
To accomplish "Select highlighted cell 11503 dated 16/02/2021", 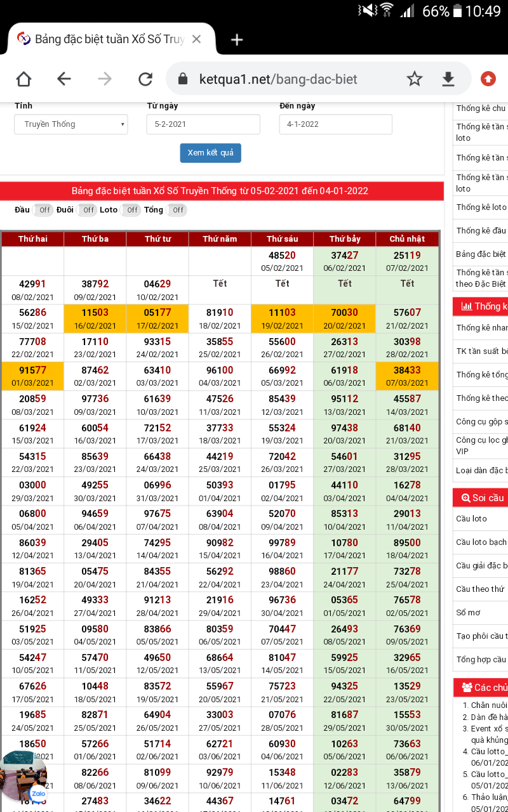I will (95, 318).
